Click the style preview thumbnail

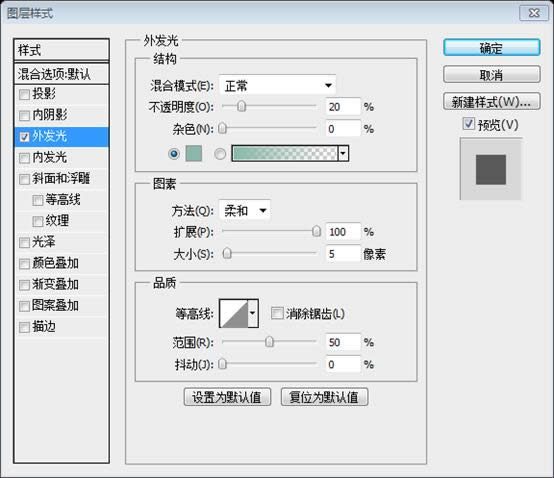click(491, 169)
